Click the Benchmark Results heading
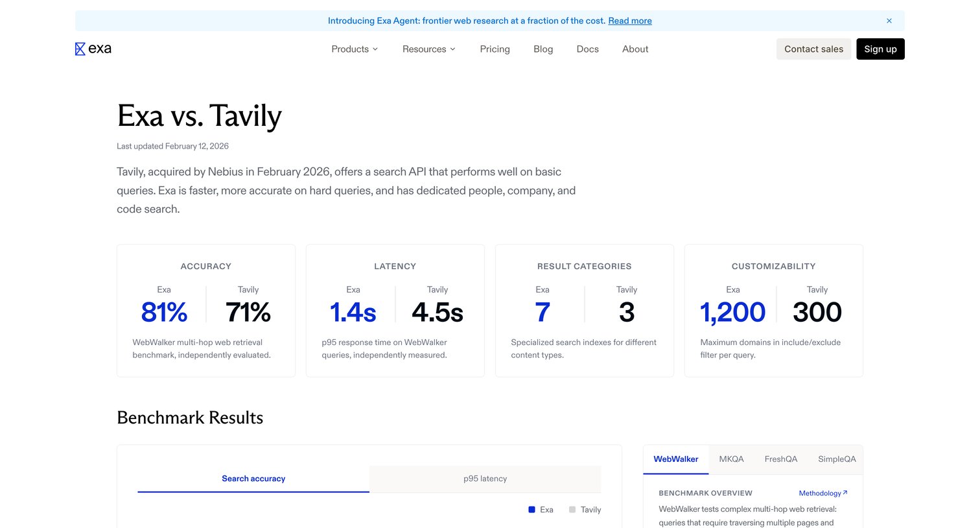The image size is (980, 528). pyautogui.click(x=190, y=418)
